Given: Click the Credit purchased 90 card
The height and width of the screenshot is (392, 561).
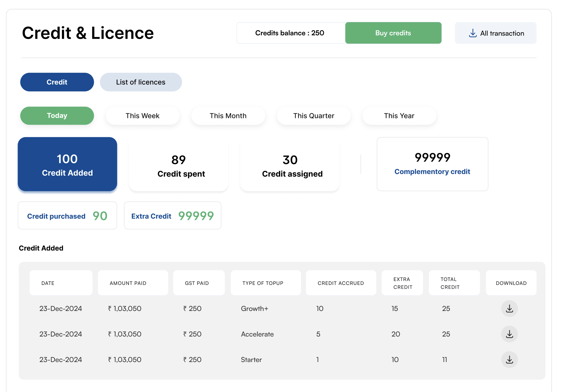Looking at the screenshot, I should click(67, 215).
